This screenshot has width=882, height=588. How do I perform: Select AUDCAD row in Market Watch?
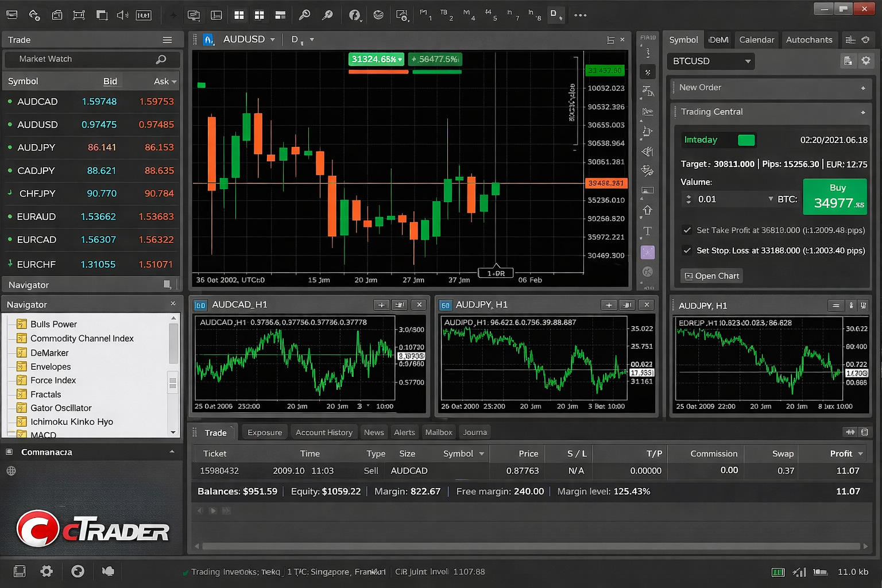92,102
